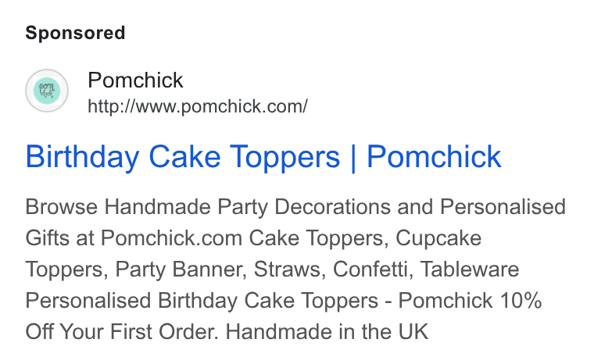
Task: Click the Party Banner text
Action: point(179,269)
